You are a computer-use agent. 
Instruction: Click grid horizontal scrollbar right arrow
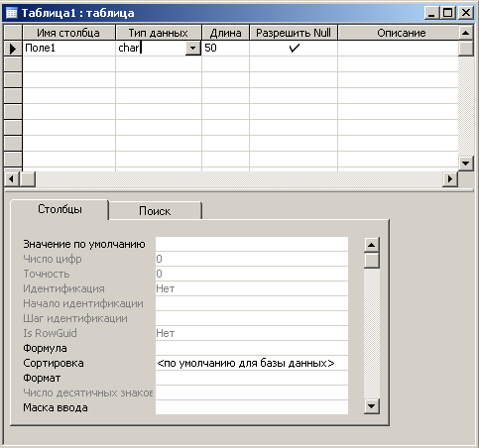click(450, 179)
